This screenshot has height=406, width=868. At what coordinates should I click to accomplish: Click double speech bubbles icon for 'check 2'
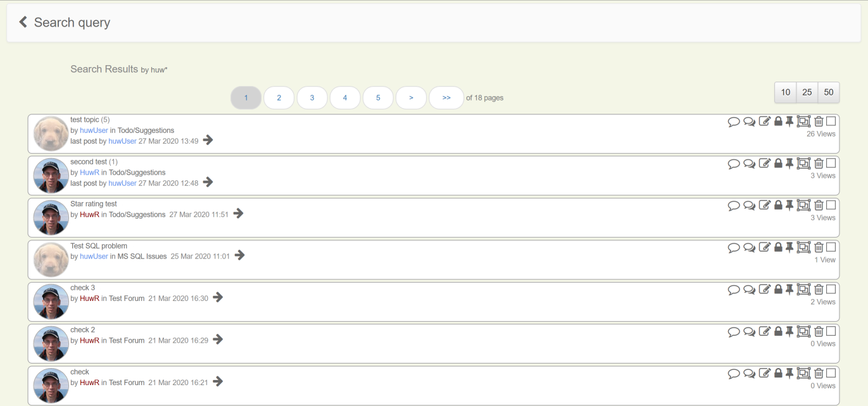pos(749,331)
